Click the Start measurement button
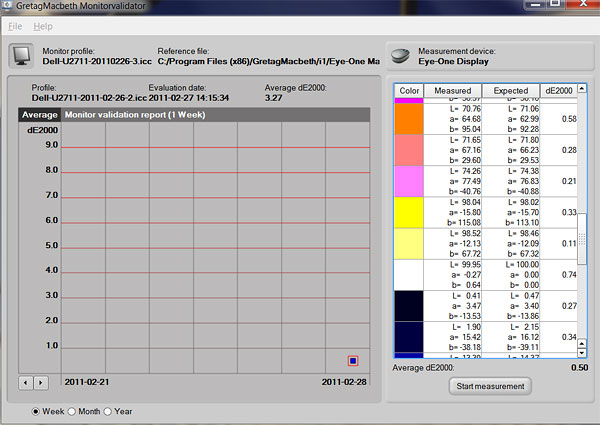Screen dimensions: 600x425 click(x=490, y=386)
